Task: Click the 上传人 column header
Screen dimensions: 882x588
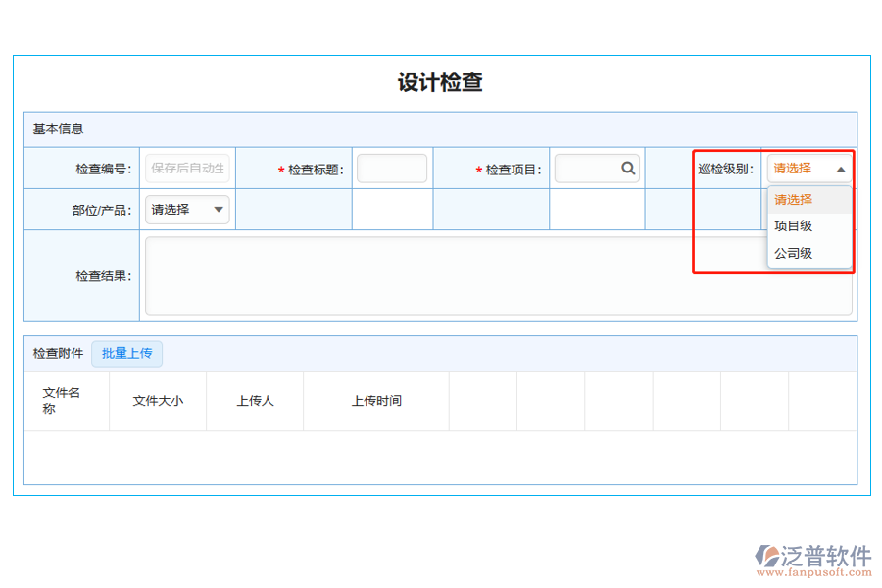Action: coord(255,400)
